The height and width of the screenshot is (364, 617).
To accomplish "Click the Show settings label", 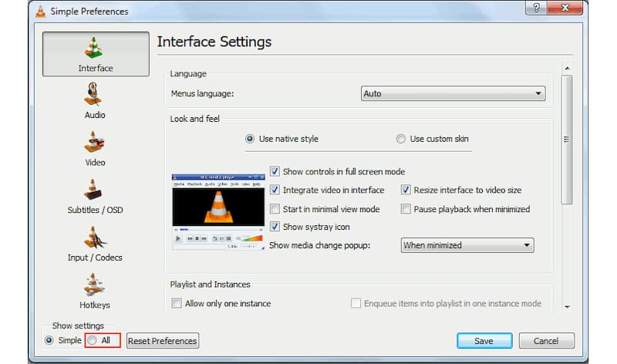I will (78, 326).
